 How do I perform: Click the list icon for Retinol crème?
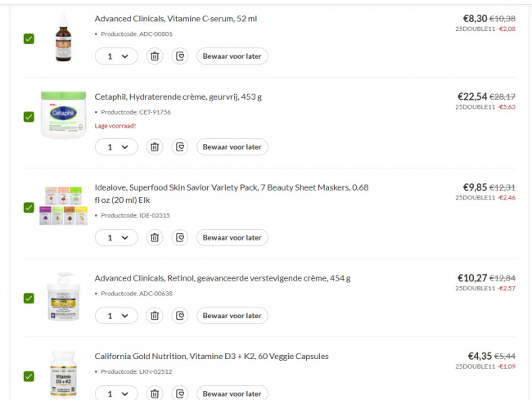[180, 316]
